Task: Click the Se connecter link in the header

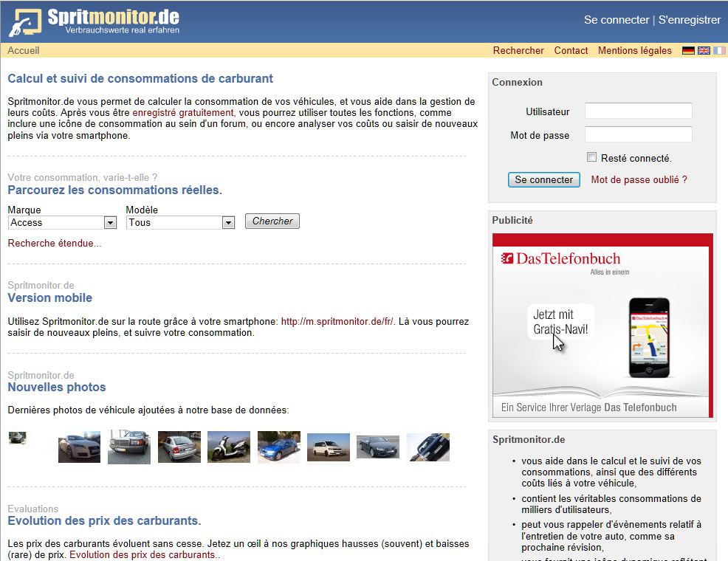Action: [617, 20]
